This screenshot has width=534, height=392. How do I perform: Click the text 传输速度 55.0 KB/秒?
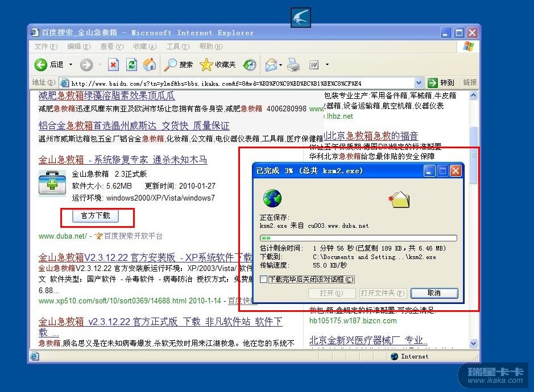tap(304, 265)
